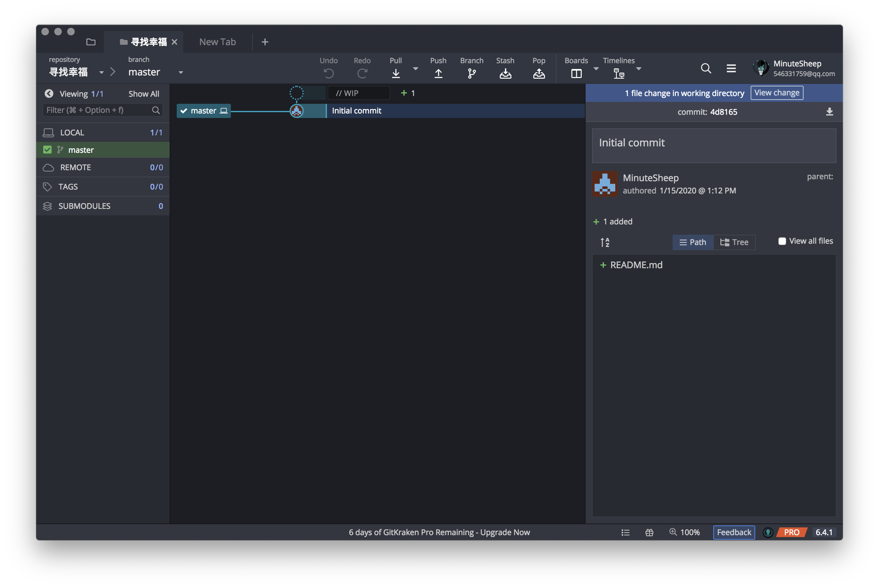The width and height of the screenshot is (879, 588).
Task: Open the search magnifier in toolbar
Action: (706, 68)
